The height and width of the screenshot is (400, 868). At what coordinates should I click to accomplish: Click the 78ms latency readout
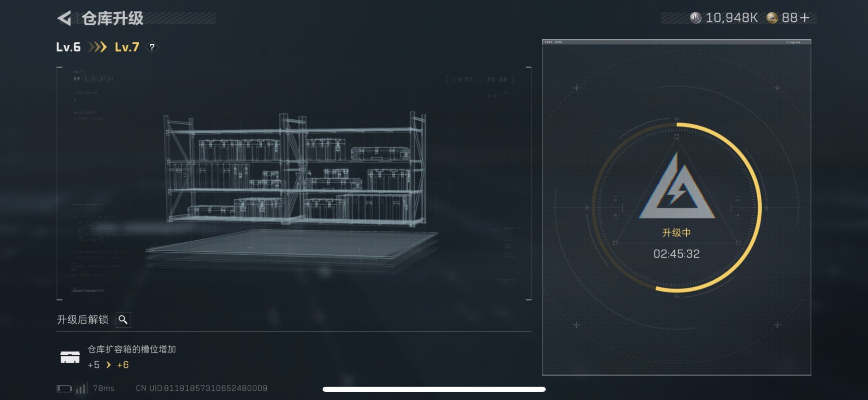click(x=104, y=388)
